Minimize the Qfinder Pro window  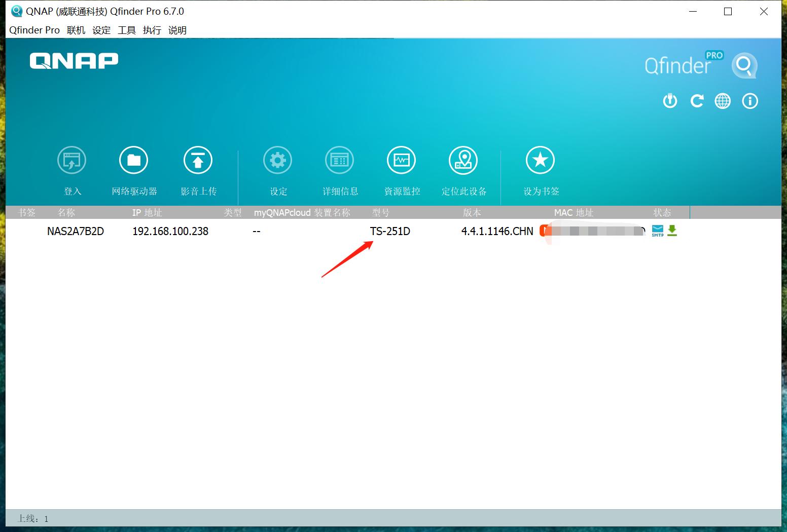point(693,12)
